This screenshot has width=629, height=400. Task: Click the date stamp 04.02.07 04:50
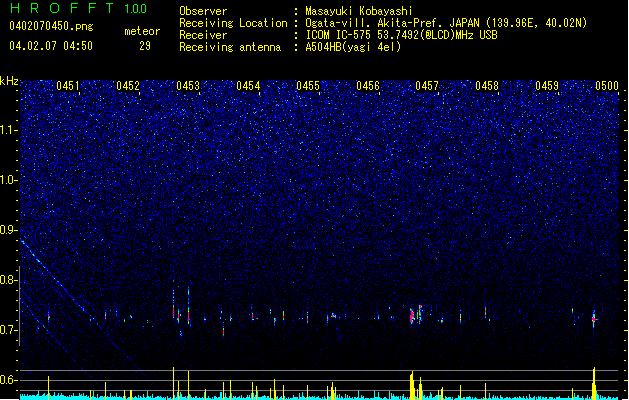point(51,46)
